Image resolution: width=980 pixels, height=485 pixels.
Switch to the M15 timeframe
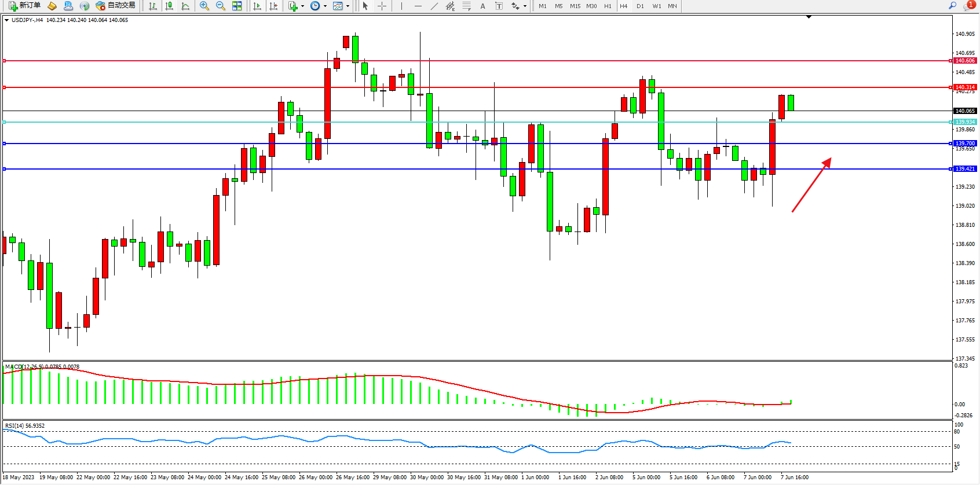click(x=575, y=6)
